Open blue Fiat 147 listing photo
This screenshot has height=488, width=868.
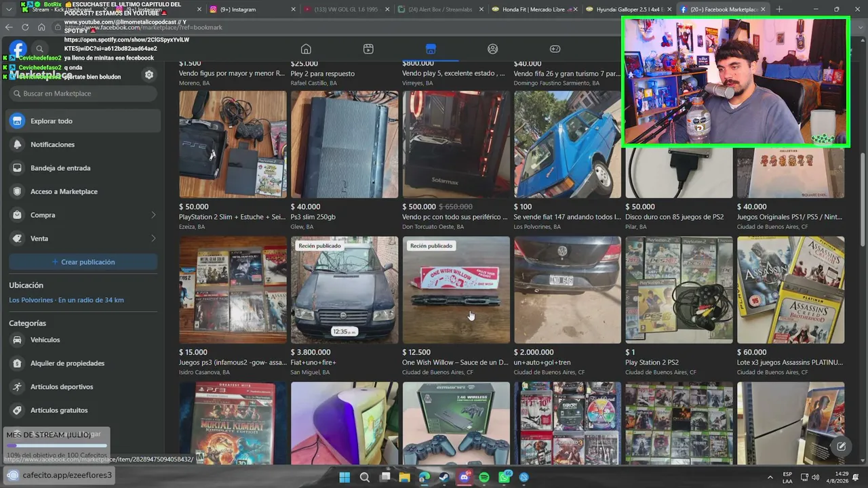click(x=568, y=144)
